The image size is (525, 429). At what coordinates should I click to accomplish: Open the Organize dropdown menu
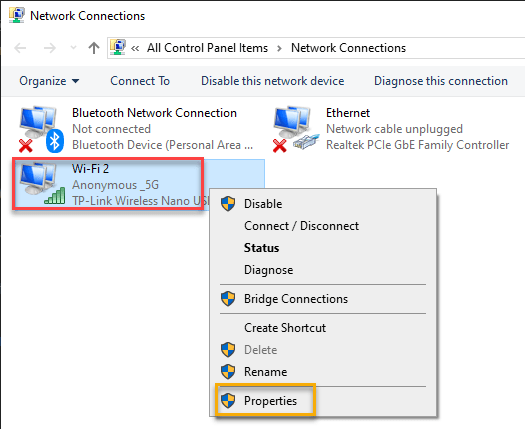(49, 81)
